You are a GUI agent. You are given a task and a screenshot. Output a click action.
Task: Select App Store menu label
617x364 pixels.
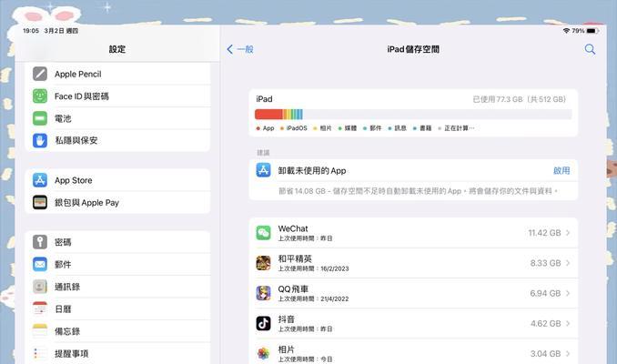(x=73, y=180)
